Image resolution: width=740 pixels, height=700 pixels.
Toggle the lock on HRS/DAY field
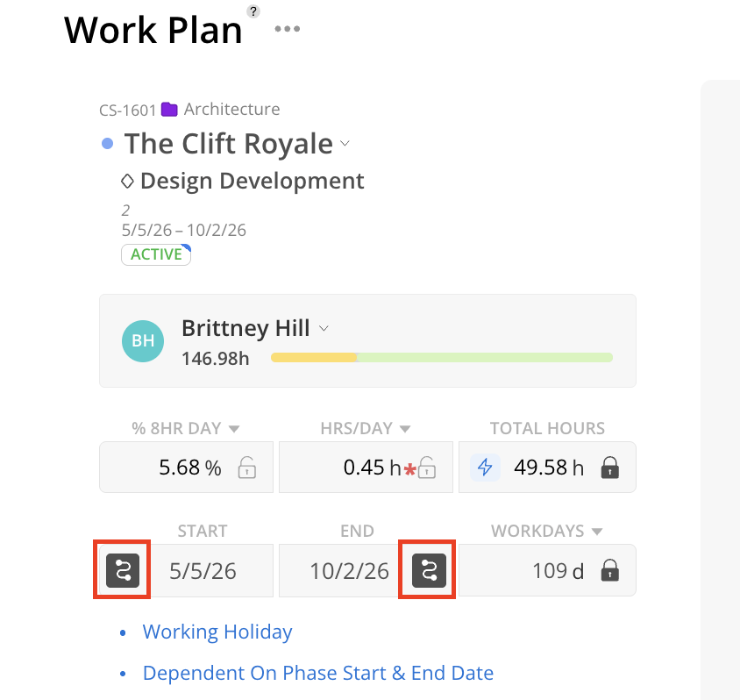427,468
